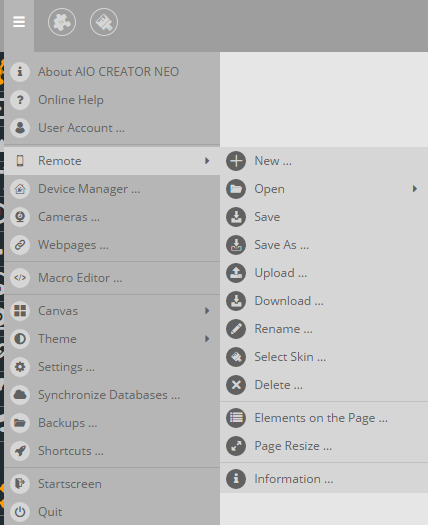Image resolution: width=428 pixels, height=525 pixels.
Task: Click the arrow beside Open
Action: 415,189
